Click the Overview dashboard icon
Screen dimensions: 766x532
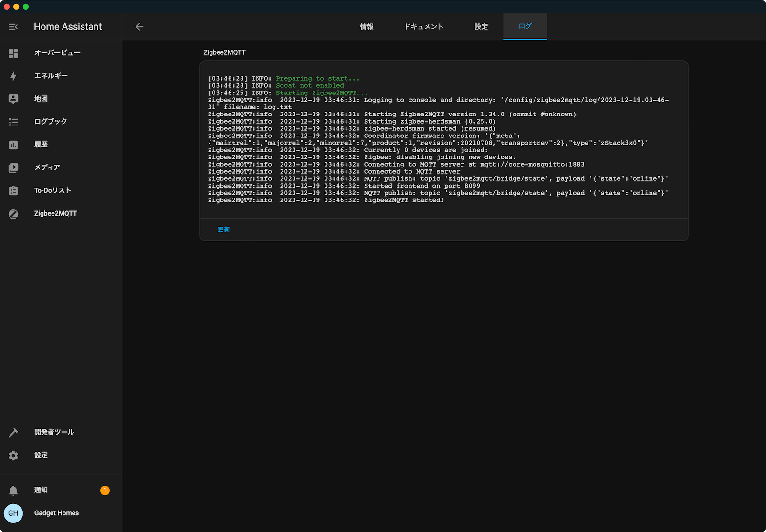13,53
